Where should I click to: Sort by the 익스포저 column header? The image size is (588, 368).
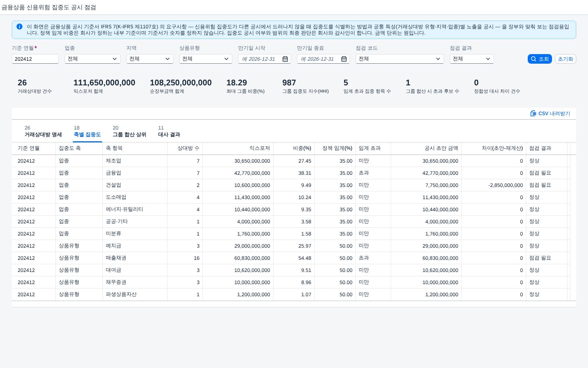click(x=238, y=148)
